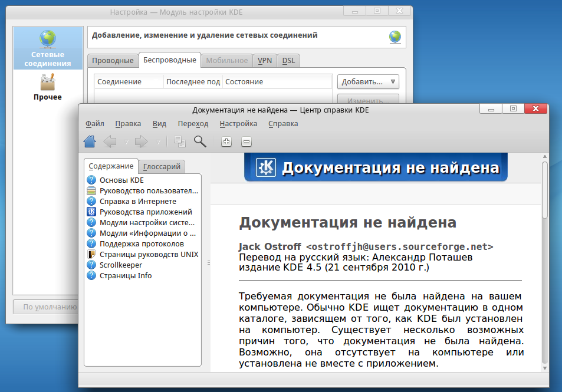
Task: Sort by the Состояние column header
Action: (277, 82)
